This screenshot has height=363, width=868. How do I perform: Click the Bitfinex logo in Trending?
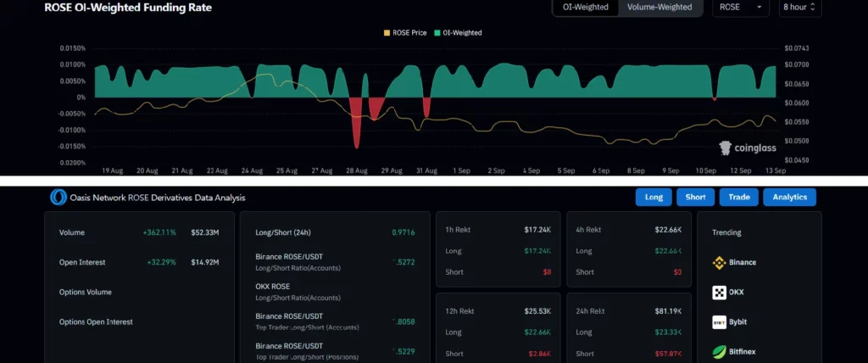pyautogui.click(x=719, y=351)
